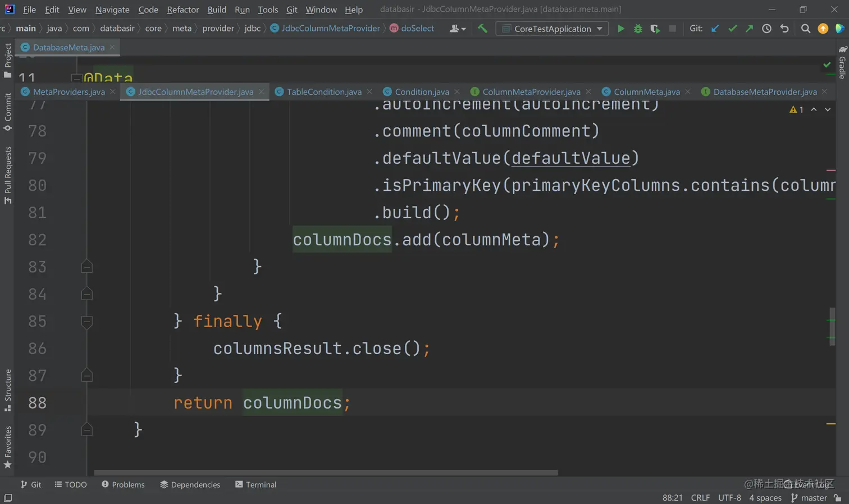
Task: Open the master branch popup
Action: [x=809, y=498]
